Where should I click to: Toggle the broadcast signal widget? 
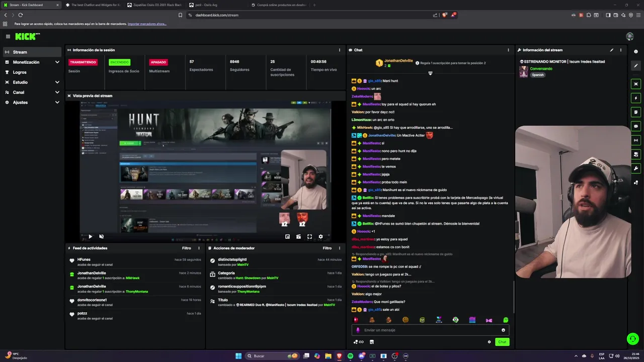(x=636, y=140)
